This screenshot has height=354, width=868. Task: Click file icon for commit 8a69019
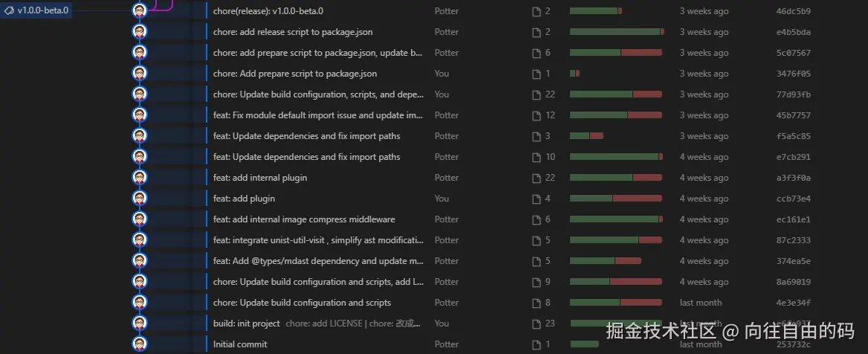[x=537, y=282]
